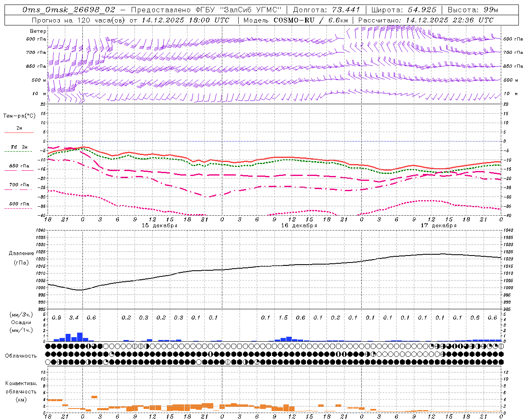Click the 3.4 precipitation total value
525x420 pixels.
[74, 318]
